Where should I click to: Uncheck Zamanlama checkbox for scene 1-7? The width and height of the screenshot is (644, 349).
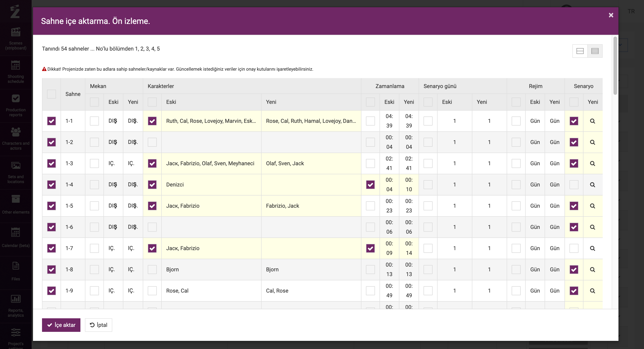[x=370, y=248]
